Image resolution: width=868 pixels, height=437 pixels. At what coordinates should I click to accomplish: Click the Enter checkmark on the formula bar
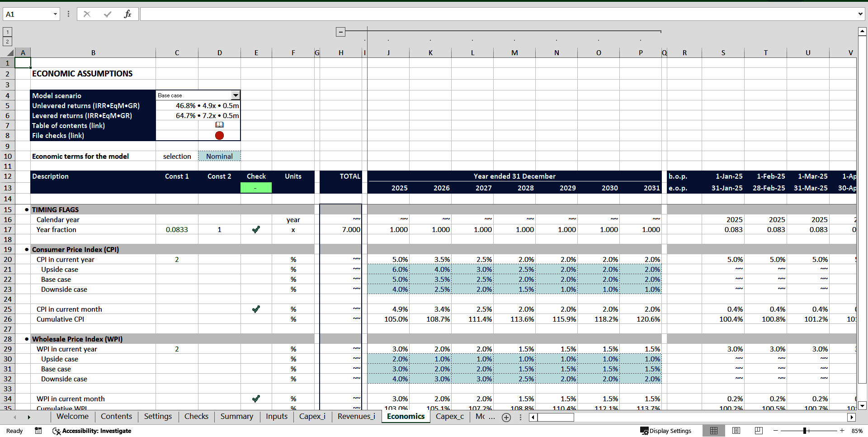[108, 14]
